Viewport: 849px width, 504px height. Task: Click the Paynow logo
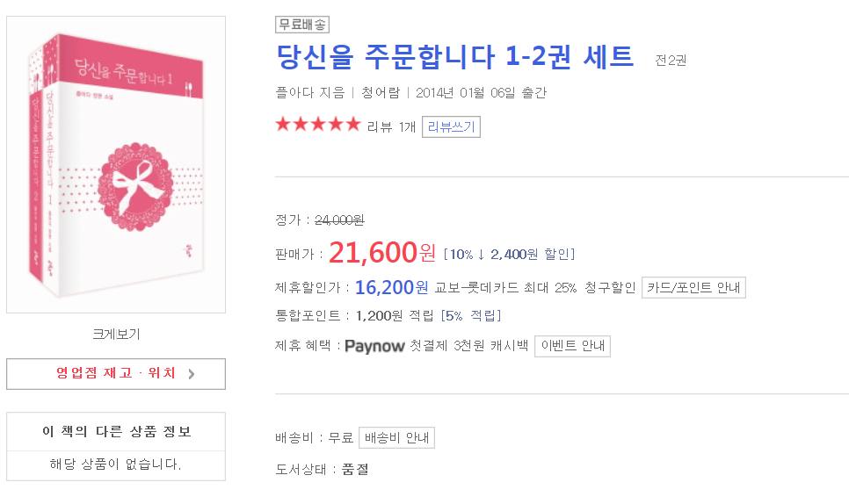(x=374, y=346)
